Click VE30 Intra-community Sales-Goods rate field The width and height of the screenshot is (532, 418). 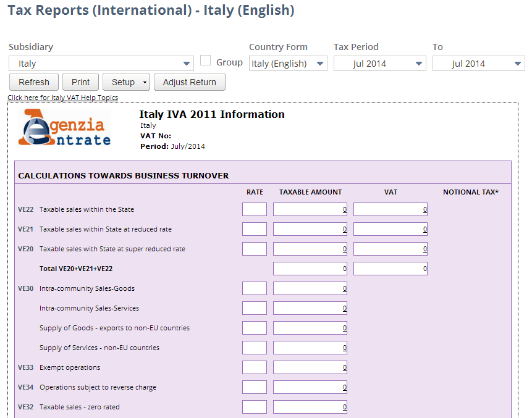(255, 288)
